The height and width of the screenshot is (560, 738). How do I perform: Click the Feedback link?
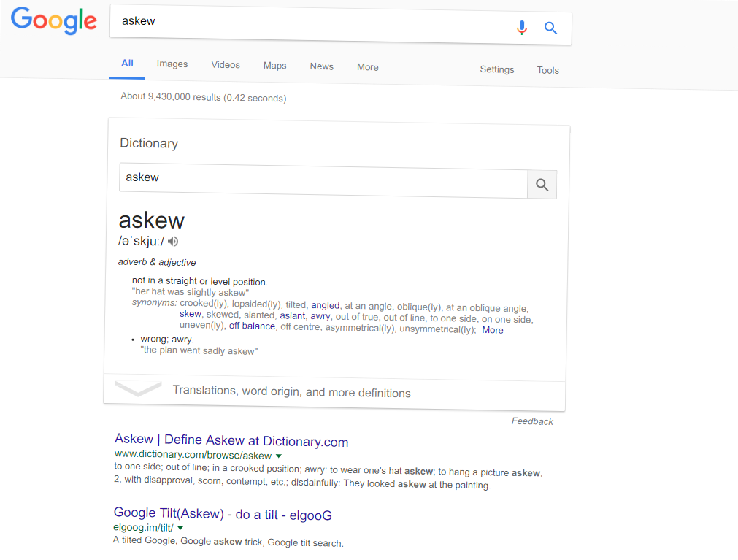(x=532, y=421)
